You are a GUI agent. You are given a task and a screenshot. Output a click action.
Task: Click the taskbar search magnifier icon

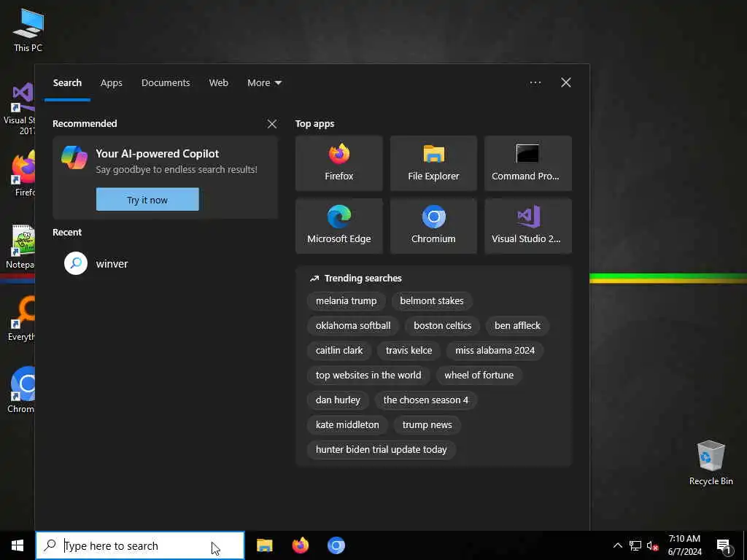(50, 545)
